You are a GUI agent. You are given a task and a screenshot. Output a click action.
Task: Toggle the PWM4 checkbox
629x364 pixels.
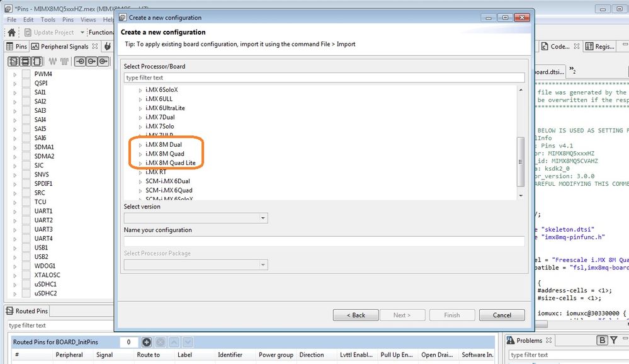(x=26, y=74)
